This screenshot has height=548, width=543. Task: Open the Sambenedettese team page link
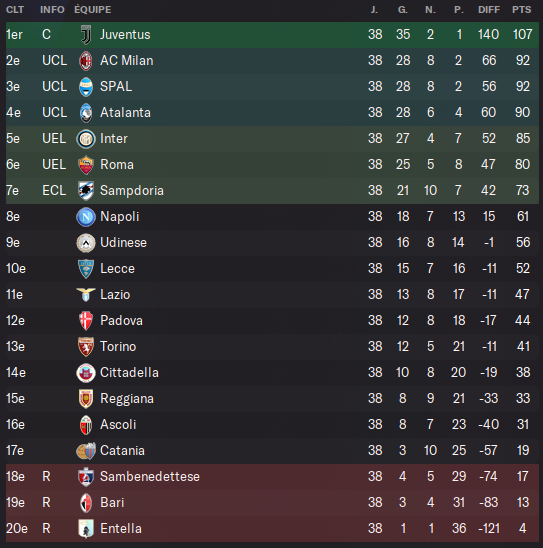(x=150, y=477)
